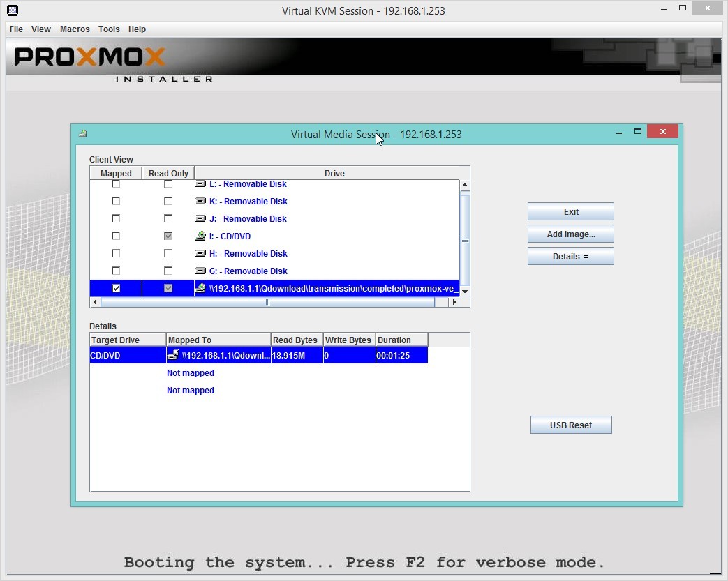This screenshot has height=581, width=728.
Task: Click the K: Removable Disk drive icon
Action: [x=200, y=201]
